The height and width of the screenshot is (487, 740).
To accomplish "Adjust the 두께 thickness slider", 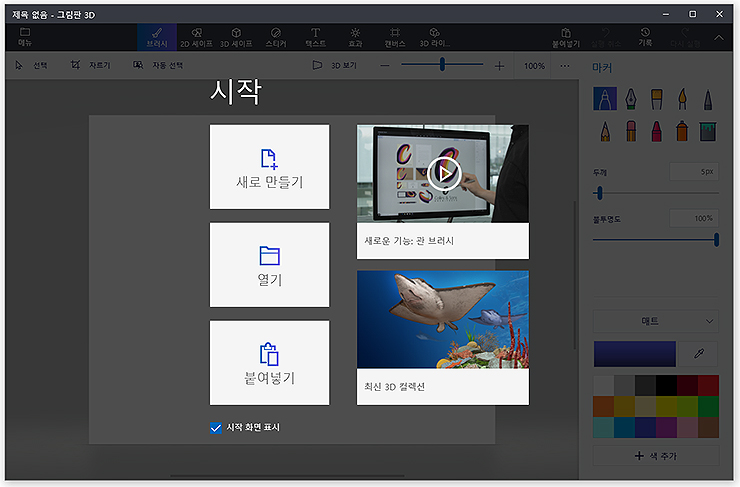I will pyautogui.click(x=600, y=193).
